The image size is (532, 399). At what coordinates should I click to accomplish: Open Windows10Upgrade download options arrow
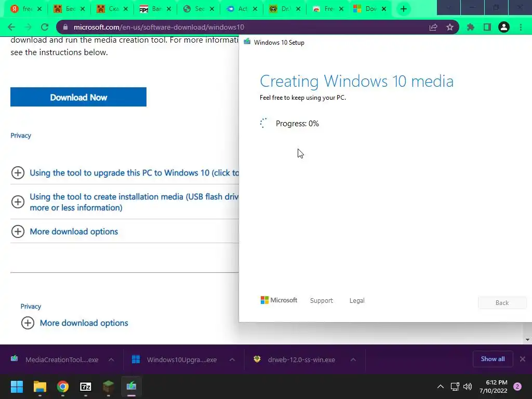point(232,360)
